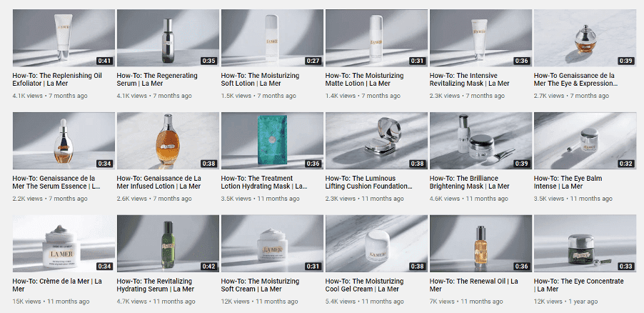
Task: Click the 0:42 duration badge on Hydrating Serum
Action: click(x=208, y=266)
